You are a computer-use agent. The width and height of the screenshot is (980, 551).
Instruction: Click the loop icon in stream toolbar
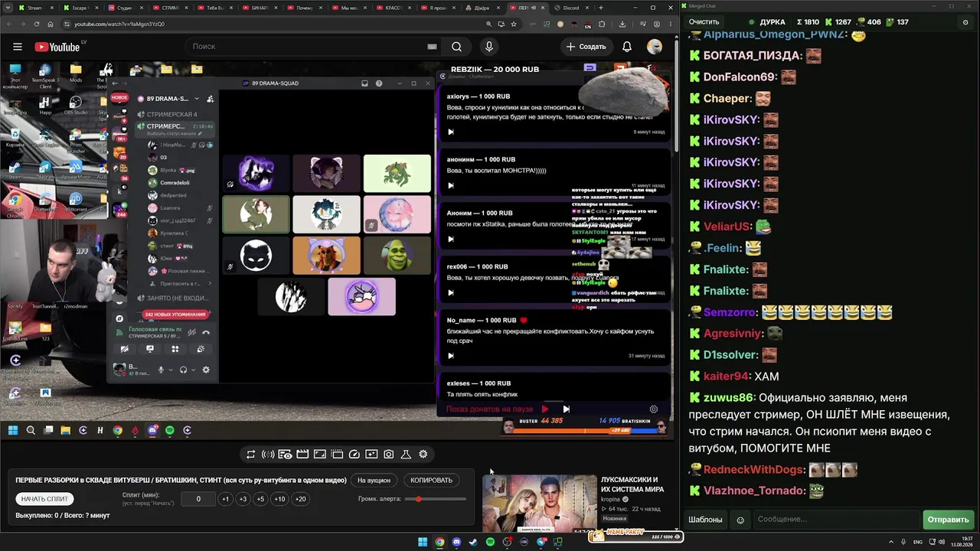coord(250,455)
